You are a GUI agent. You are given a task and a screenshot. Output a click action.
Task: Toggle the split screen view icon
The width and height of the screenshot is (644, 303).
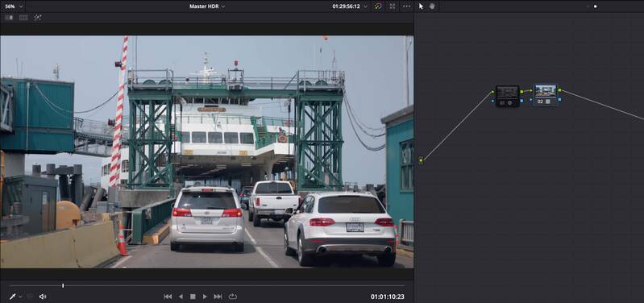coord(24,18)
